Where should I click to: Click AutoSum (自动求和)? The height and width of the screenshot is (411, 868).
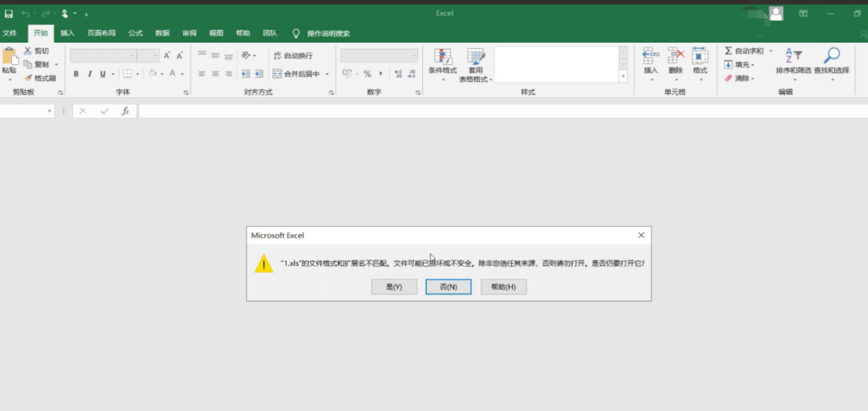pos(744,51)
